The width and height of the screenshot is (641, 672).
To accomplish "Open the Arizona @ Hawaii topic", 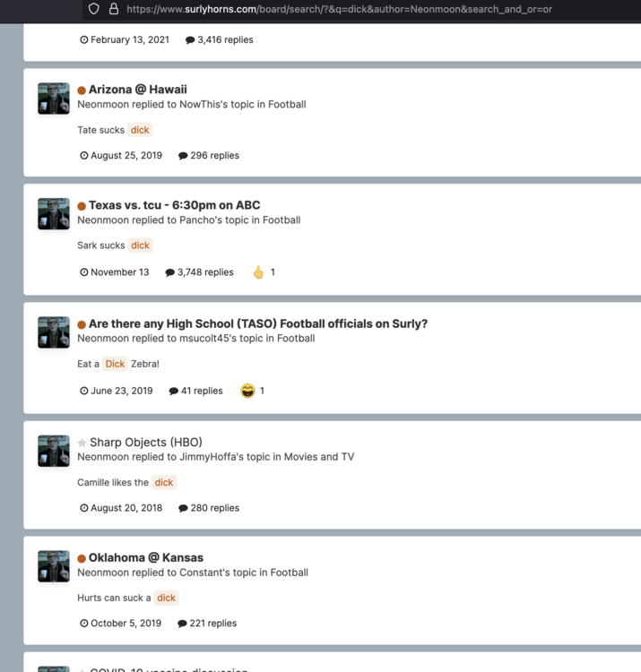I will point(138,90).
